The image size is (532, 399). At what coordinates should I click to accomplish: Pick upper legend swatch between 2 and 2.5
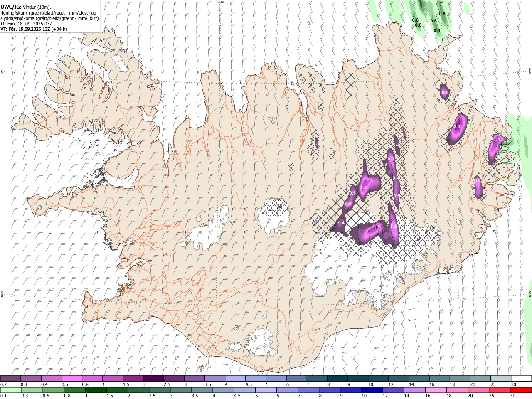[153, 378]
